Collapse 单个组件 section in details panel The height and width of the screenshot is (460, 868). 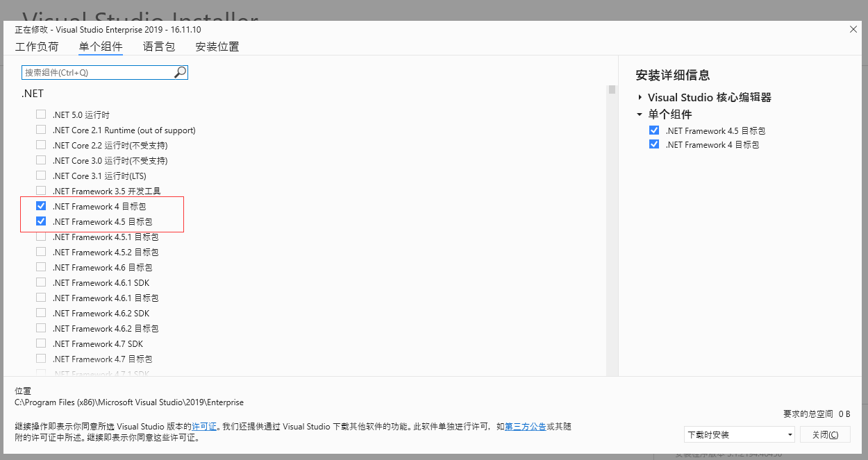640,114
